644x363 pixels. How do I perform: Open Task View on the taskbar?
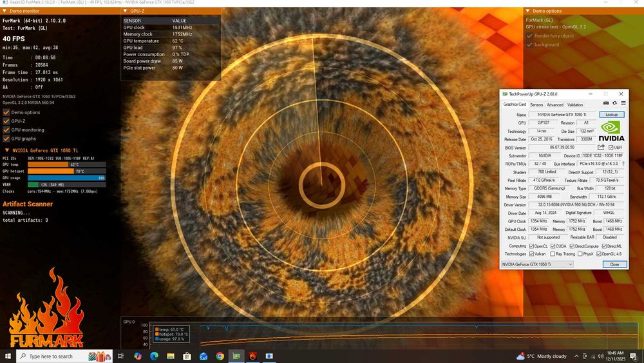(x=120, y=356)
